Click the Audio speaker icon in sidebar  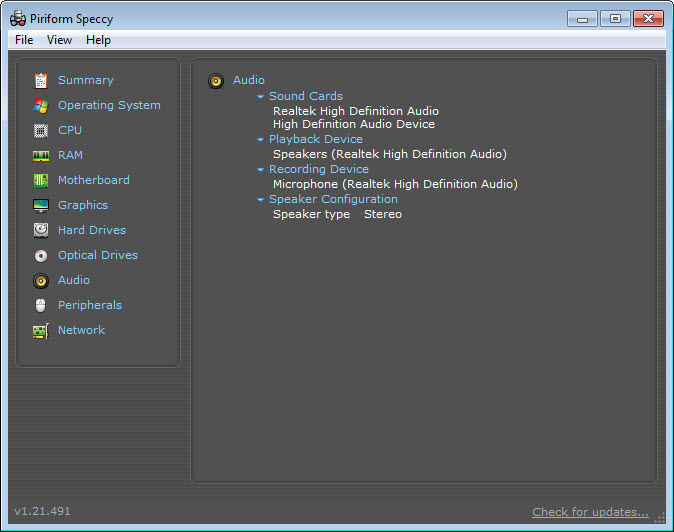(x=41, y=281)
